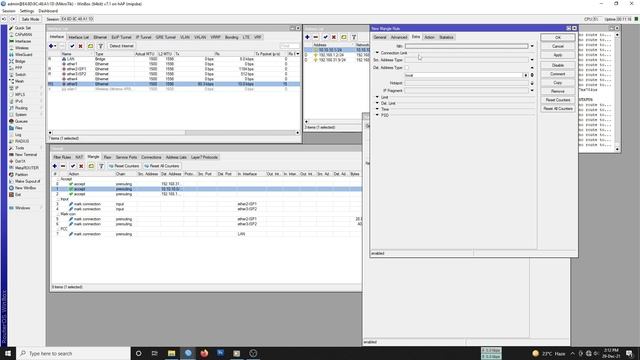This screenshot has width=640, height=360.
Task: Select the ether5 row in Interface List
Action: click(174, 84)
